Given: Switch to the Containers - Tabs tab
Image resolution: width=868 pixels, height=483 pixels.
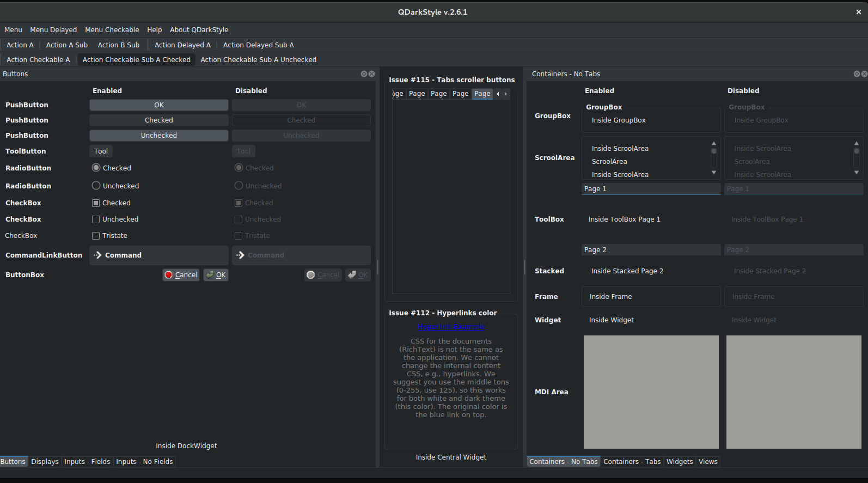Looking at the screenshot, I should point(632,462).
